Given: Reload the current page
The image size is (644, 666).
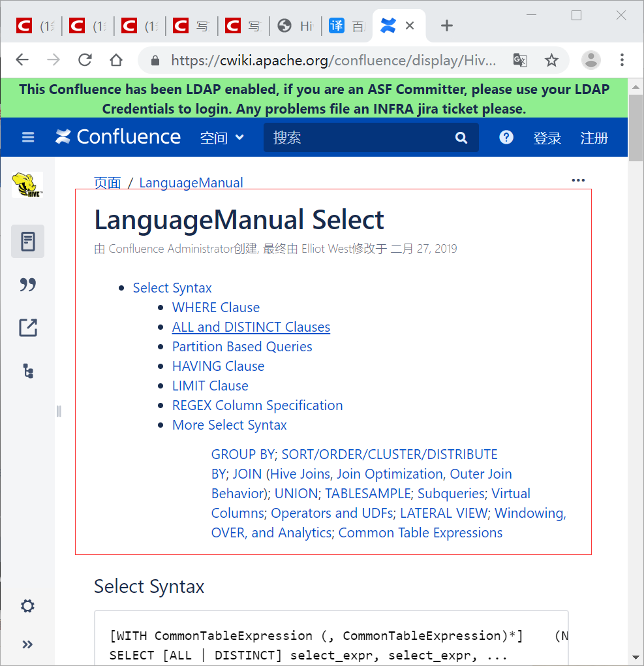Looking at the screenshot, I should point(85,60).
